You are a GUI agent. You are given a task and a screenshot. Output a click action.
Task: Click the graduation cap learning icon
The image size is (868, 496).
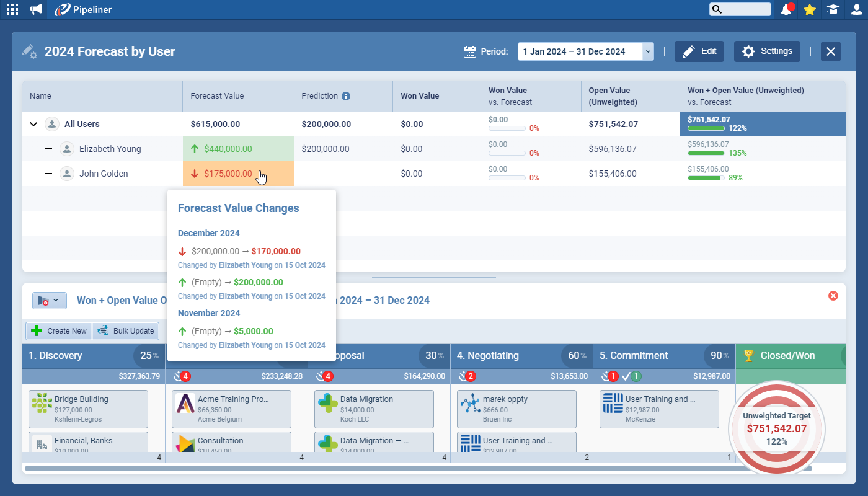[833, 9]
